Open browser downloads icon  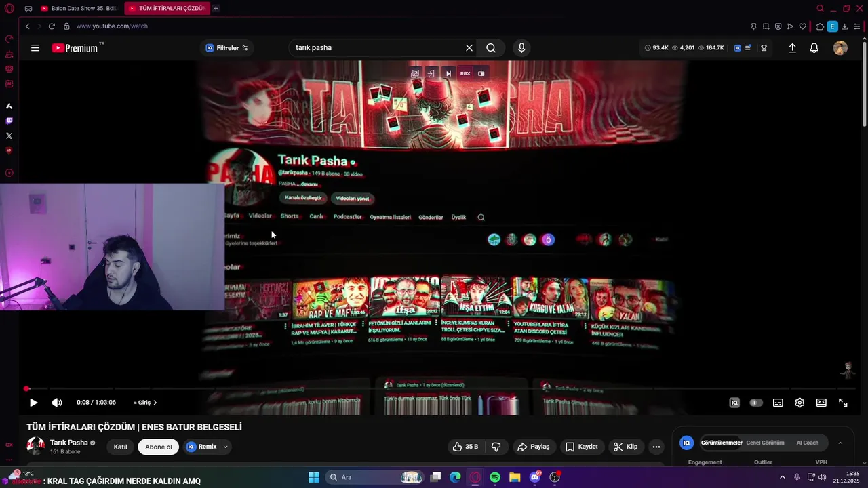(845, 26)
